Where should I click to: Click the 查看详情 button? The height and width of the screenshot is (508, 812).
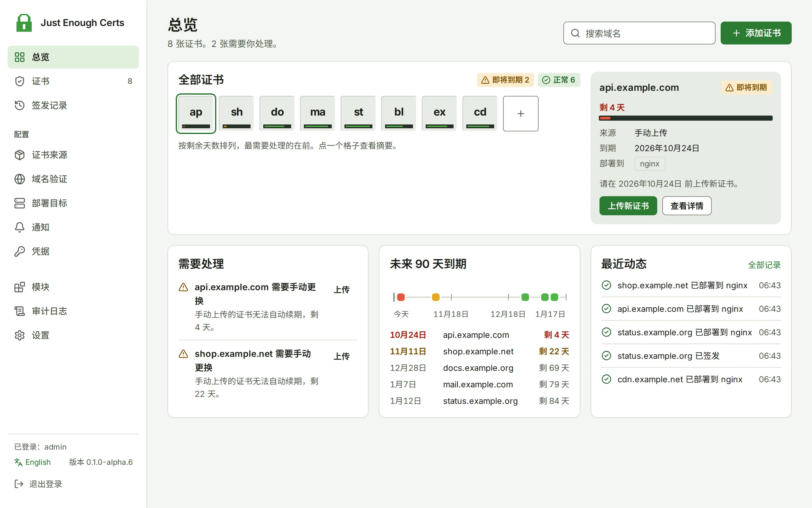pos(687,206)
